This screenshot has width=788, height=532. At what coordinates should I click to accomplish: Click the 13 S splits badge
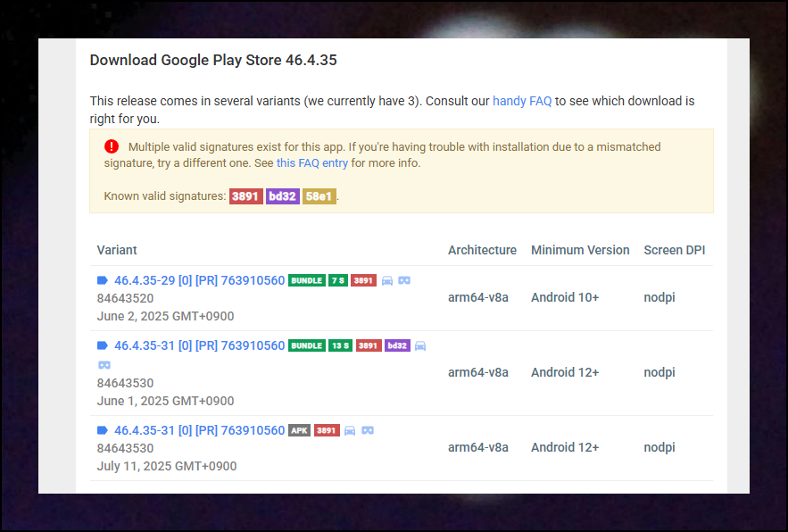(340, 346)
